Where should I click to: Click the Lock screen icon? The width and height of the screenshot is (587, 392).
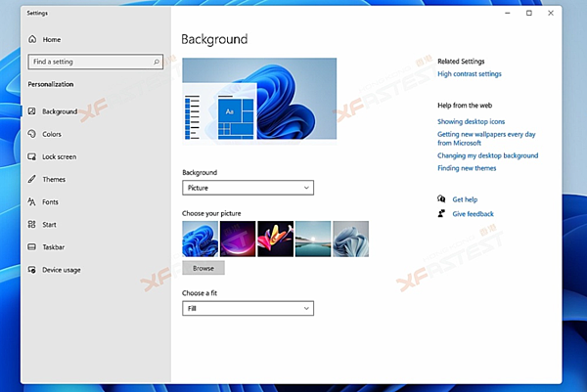pos(32,156)
